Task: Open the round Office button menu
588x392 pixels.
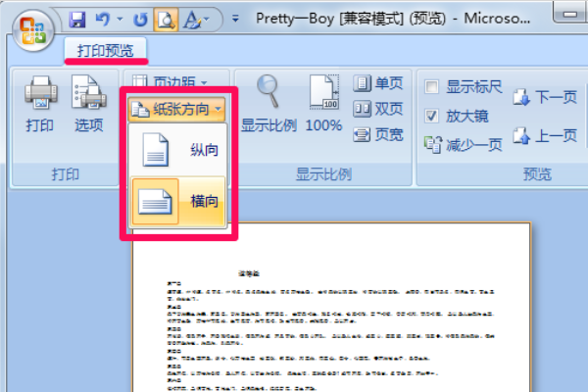Action: pyautogui.click(x=33, y=30)
